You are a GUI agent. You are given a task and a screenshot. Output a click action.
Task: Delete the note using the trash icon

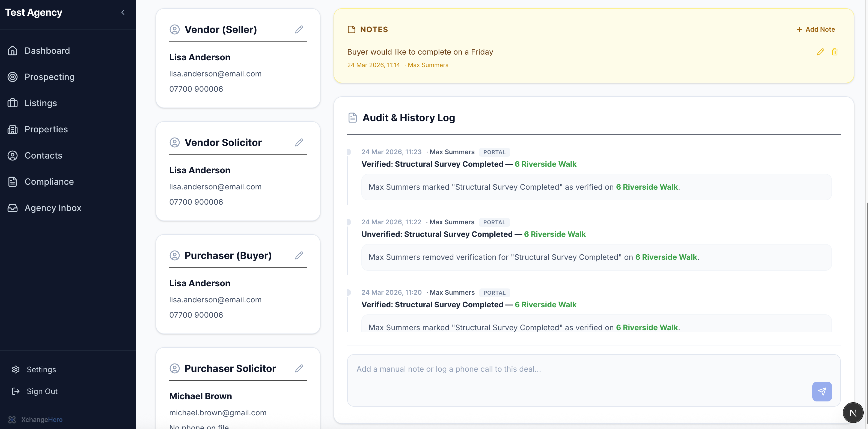tap(835, 52)
